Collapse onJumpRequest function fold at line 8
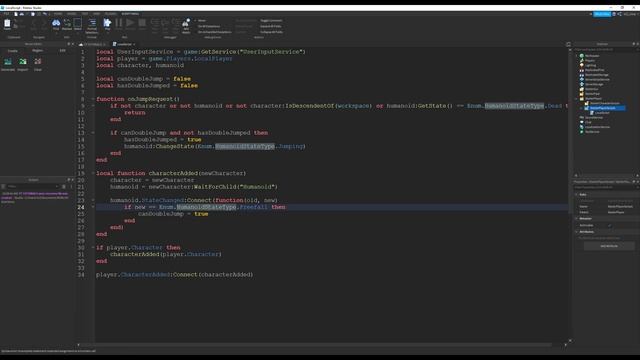The image size is (640, 360). tap(93, 99)
